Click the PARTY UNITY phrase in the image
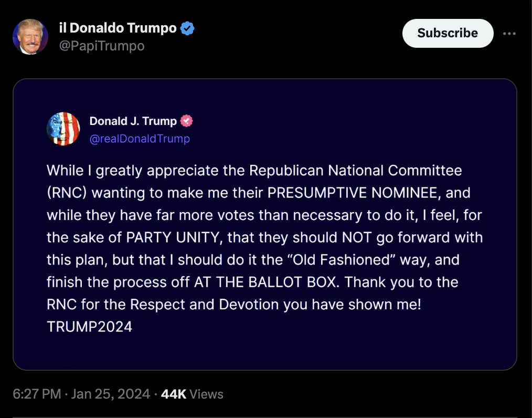This screenshot has height=418, width=532. pyautogui.click(x=173, y=237)
